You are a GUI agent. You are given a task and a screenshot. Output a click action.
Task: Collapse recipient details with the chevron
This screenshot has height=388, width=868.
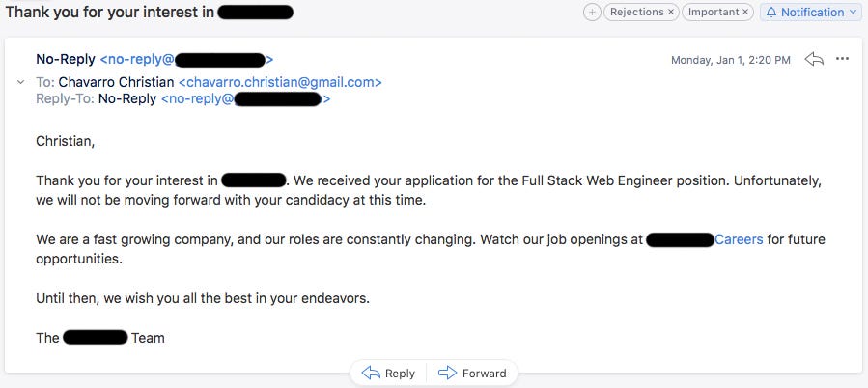(x=21, y=82)
